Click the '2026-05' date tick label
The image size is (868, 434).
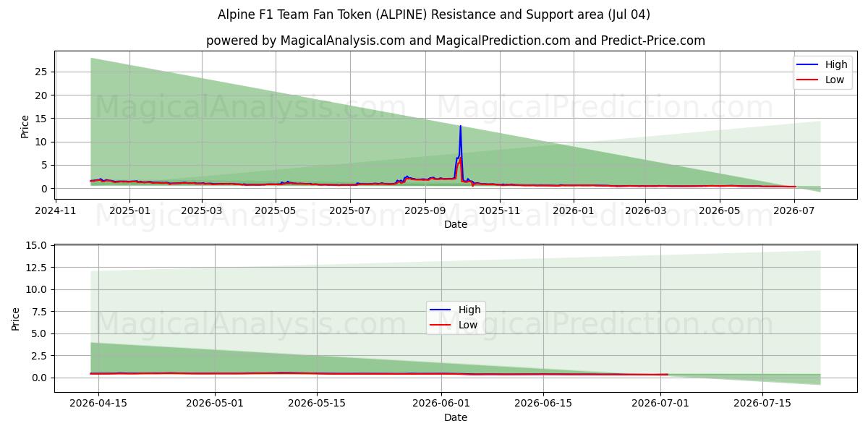720,210
